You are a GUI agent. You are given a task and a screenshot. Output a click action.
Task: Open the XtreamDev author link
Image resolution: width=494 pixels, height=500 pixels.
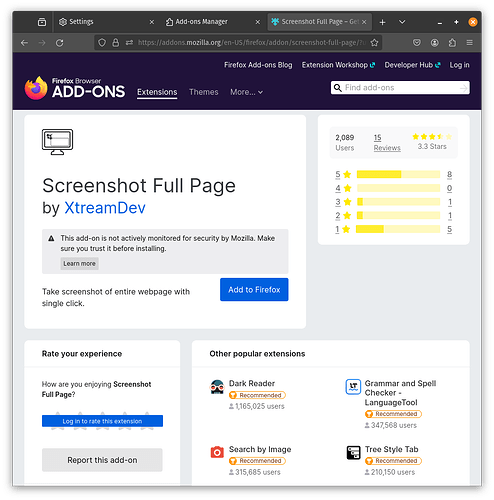coord(105,208)
